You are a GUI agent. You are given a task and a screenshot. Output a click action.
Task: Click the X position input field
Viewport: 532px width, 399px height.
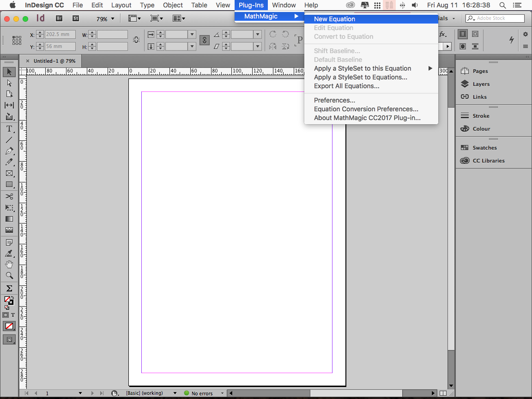point(60,34)
